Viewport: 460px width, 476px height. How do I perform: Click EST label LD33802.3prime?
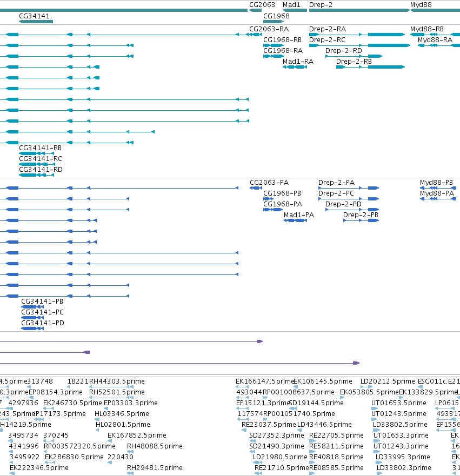404,468
